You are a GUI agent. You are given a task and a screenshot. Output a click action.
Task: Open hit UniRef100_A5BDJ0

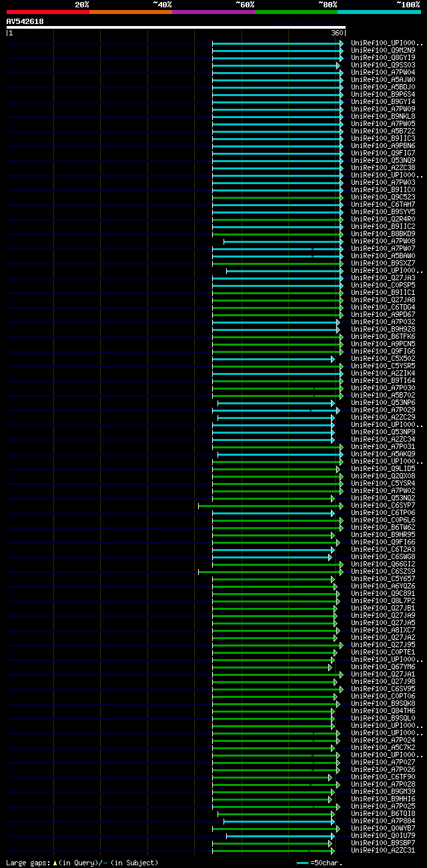[x=383, y=87]
